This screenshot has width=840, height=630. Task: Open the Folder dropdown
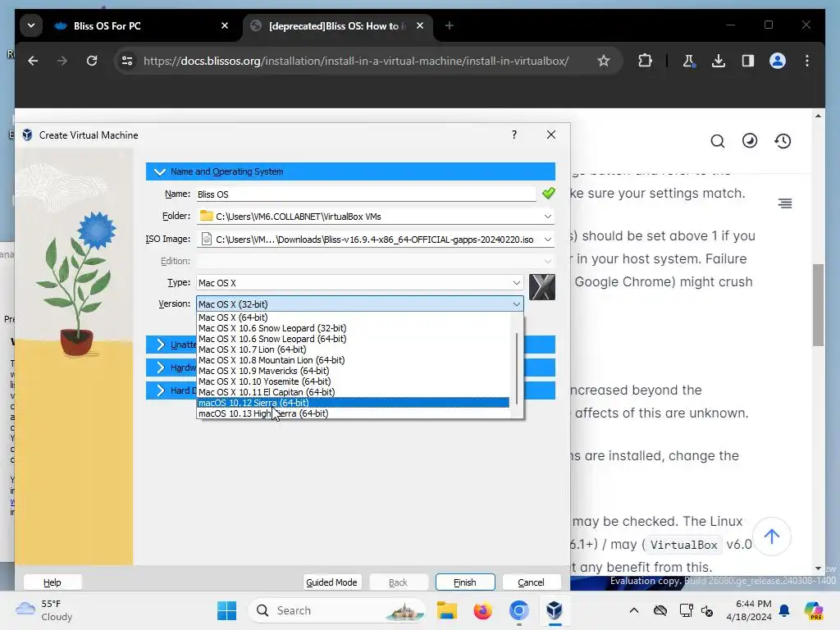[x=547, y=217]
